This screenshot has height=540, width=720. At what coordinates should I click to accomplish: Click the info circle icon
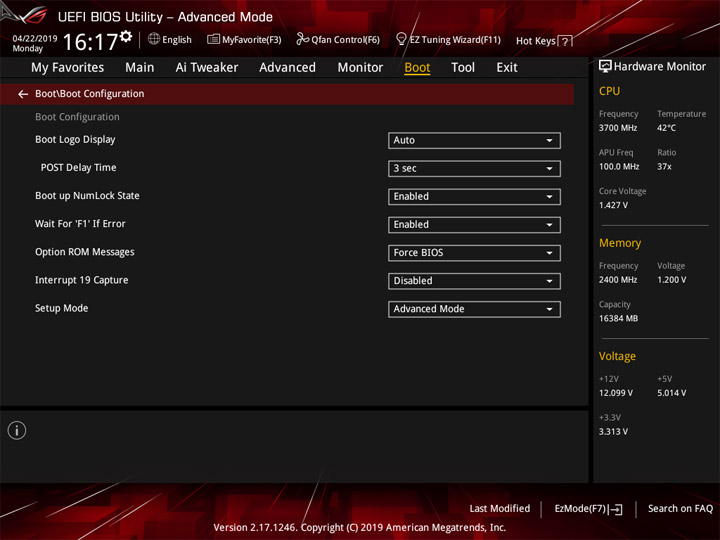[x=17, y=430]
